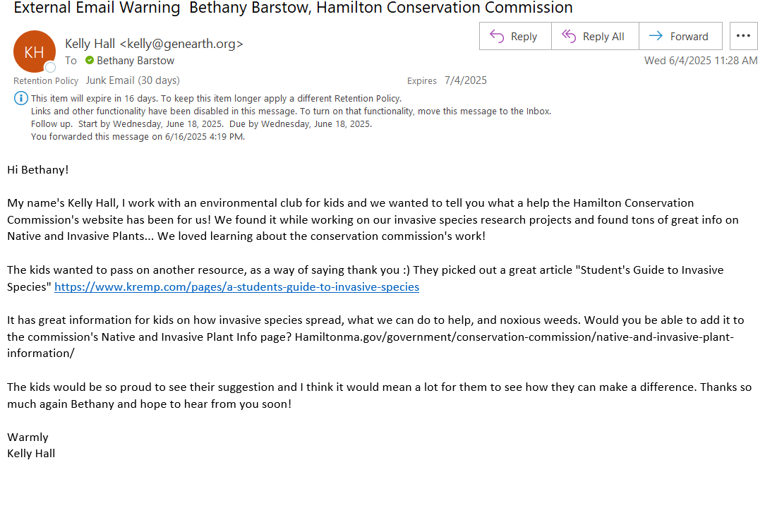Click the Reply All button label
This screenshot has width=765, height=532.
pyautogui.click(x=603, y=37)
